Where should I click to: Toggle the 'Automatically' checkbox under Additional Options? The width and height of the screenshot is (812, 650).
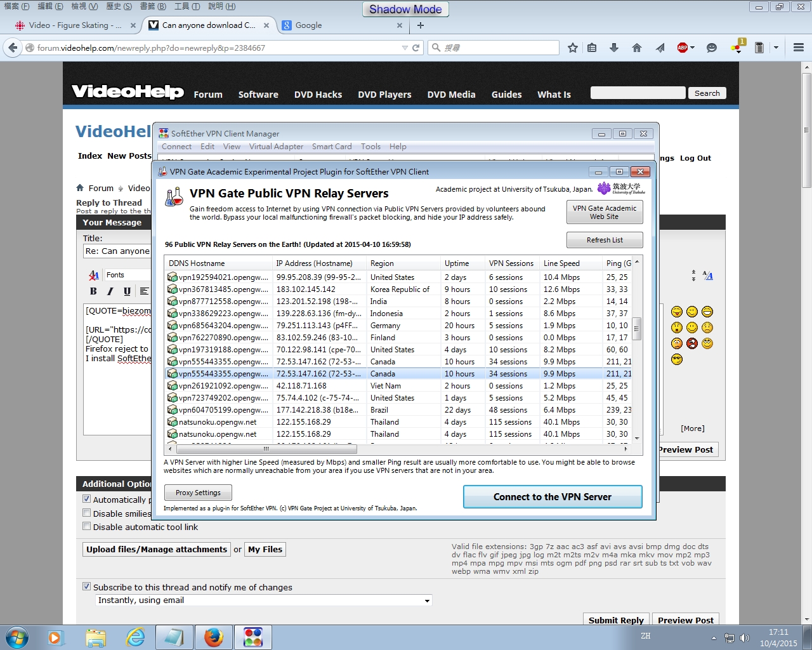tap(87, 499)
